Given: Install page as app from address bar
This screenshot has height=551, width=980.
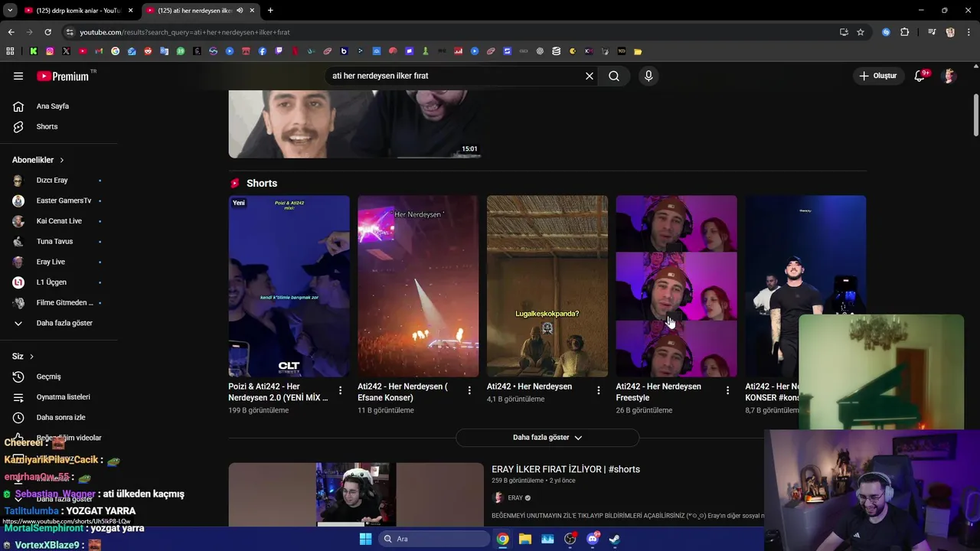Looking at the screenshot, I should coord(844,32).
